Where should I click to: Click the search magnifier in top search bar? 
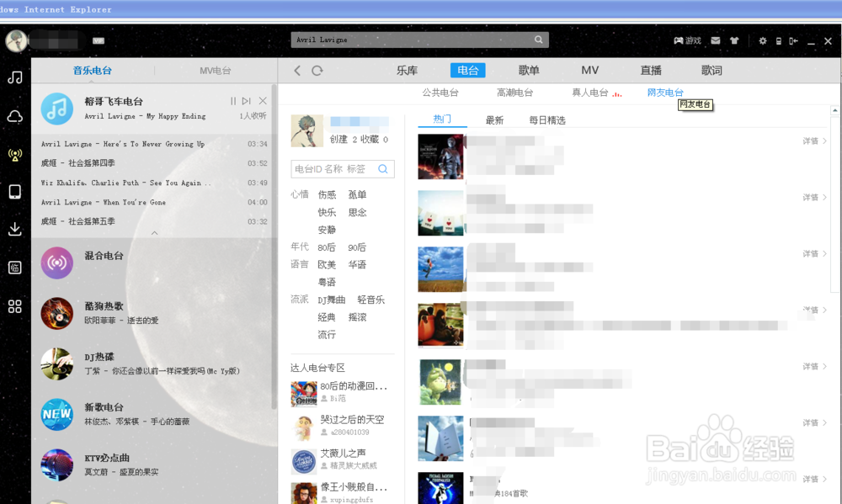pyautogui.click(x=539, y=40)
